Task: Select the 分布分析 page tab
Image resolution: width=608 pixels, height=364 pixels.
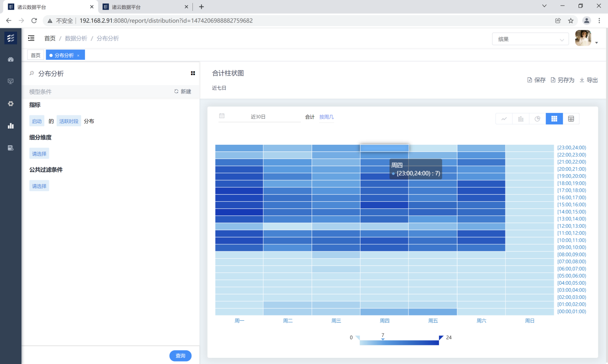Action: click(x=66, y=56)
